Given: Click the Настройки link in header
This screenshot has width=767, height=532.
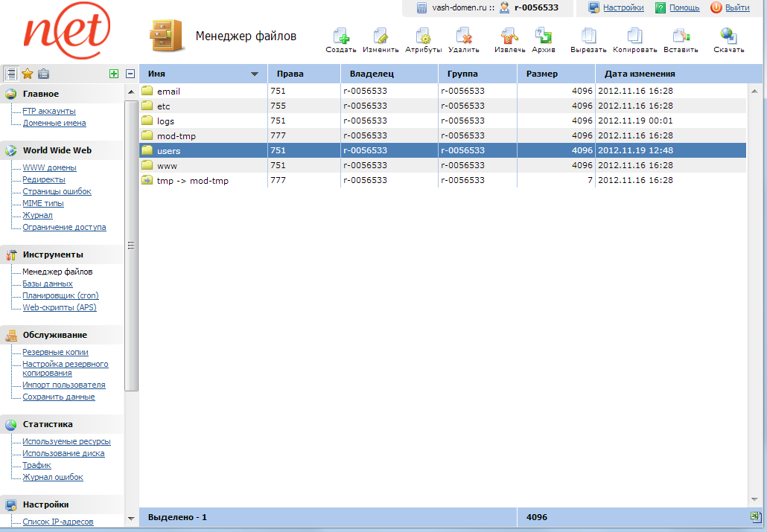Looking at the screenshot, I should (623, 7).
